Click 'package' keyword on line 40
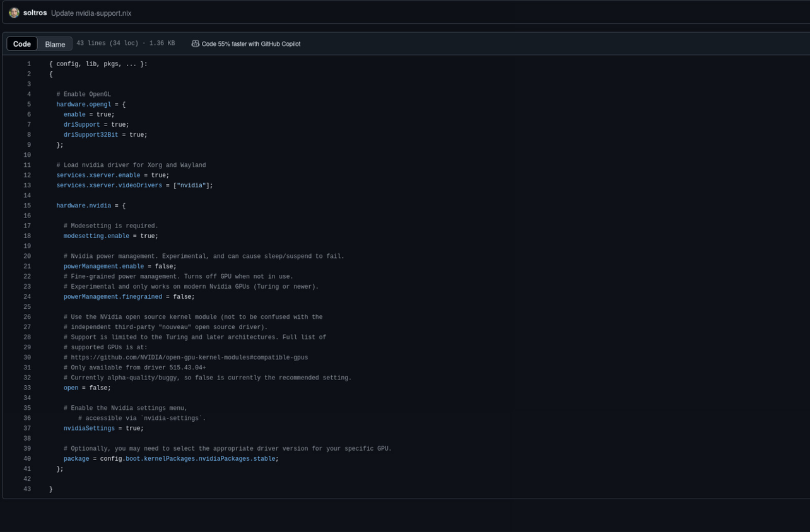Viewport: 810px width, 532px height. (76, 459)
